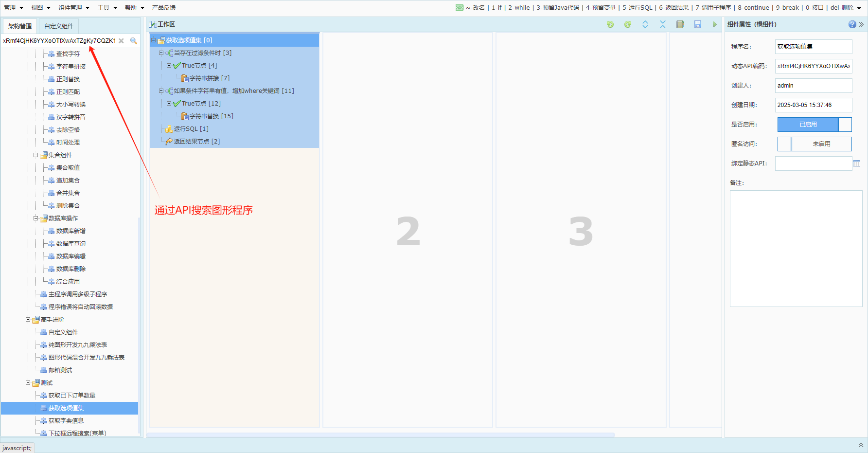Click into the API search box in left panel
This screenshot has height=453, width=868.
click(x=59, y=41)
